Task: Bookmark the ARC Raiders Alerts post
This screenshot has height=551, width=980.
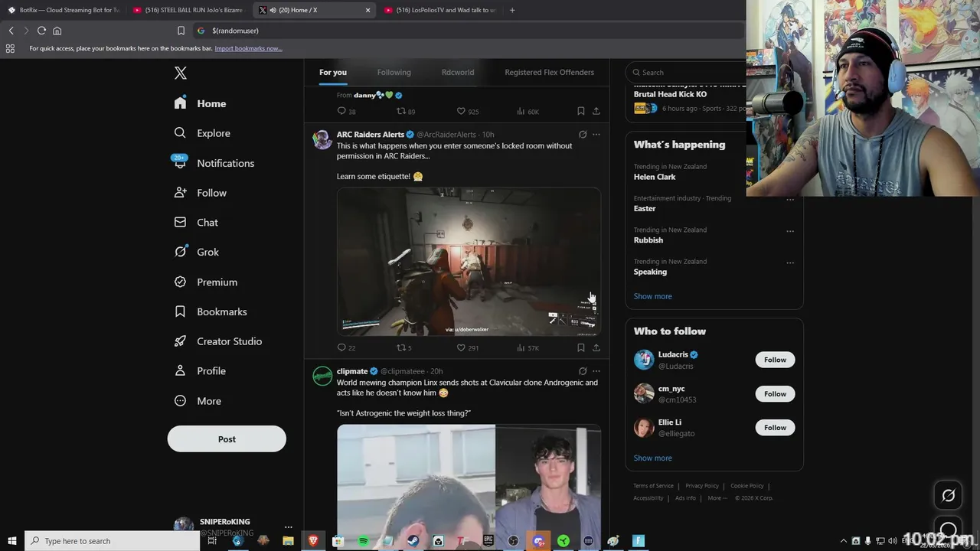Action: pos(581,347)
